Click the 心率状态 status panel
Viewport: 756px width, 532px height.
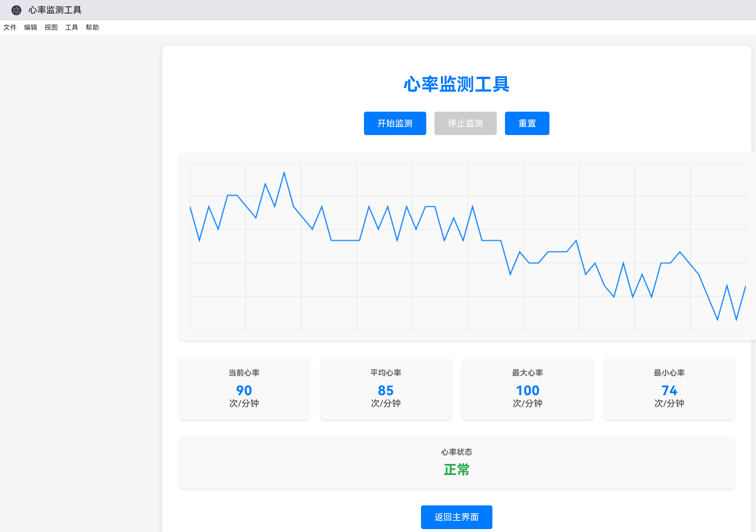point(456,462)
